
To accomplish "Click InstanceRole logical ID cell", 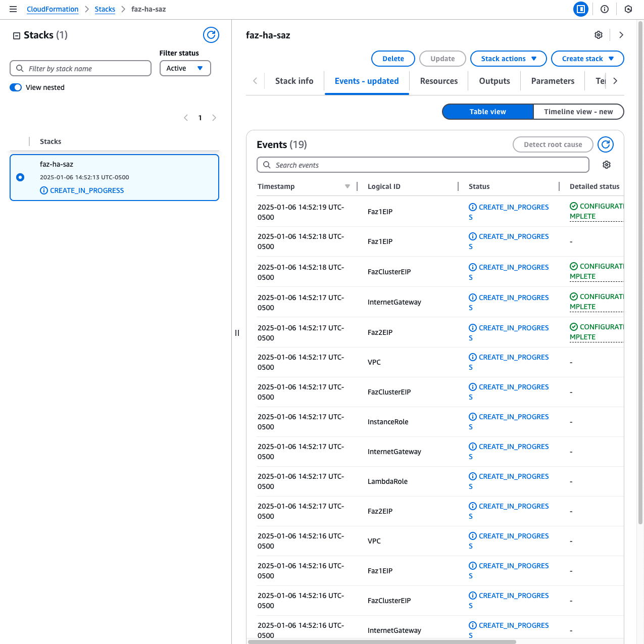I will (x=388, y=422).
